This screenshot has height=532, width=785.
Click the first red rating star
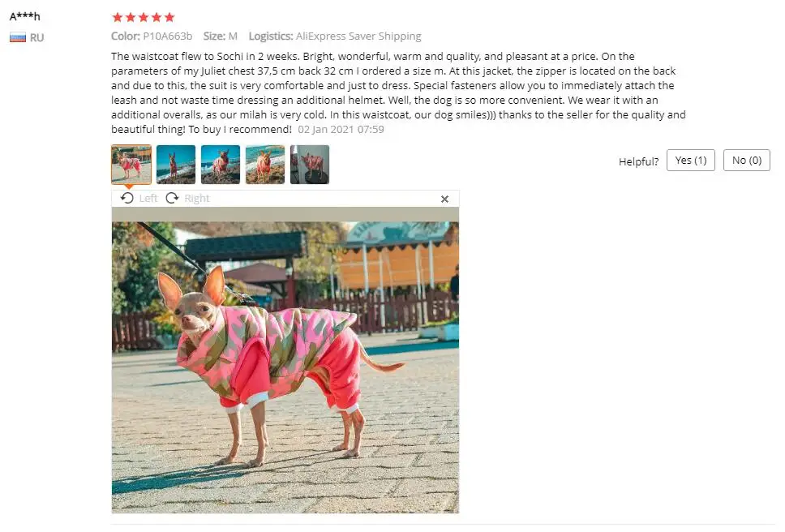click(118, 18)
